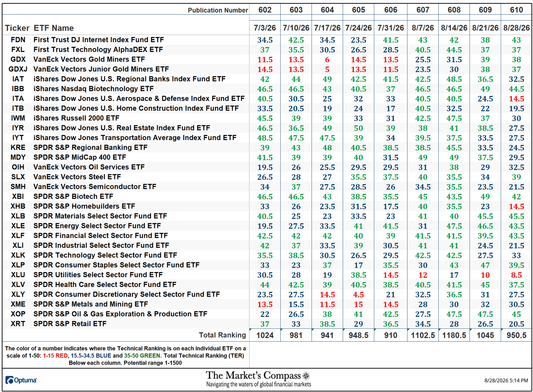The width and height of the screenshot is (533, 392).
Task: Click 'SPDR S&P Metals and Mining ETF'
Action: pyautogui.click(x=91, y=304)
